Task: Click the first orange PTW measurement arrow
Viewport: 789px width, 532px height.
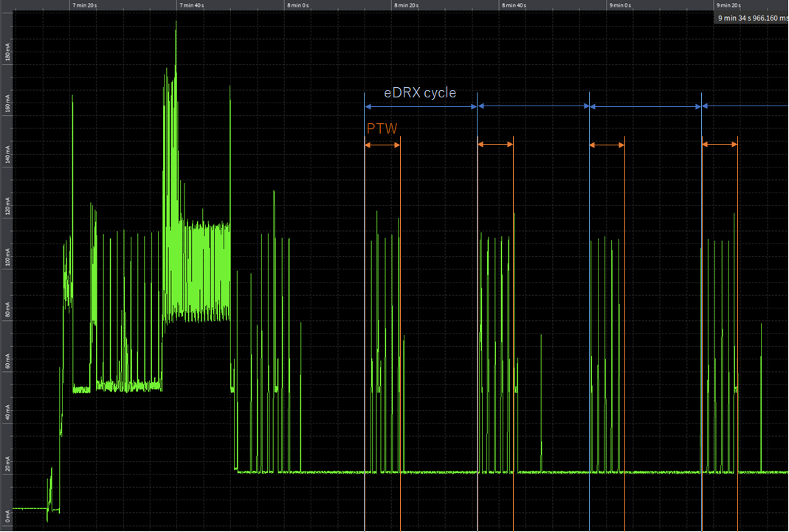Action: 382,145
